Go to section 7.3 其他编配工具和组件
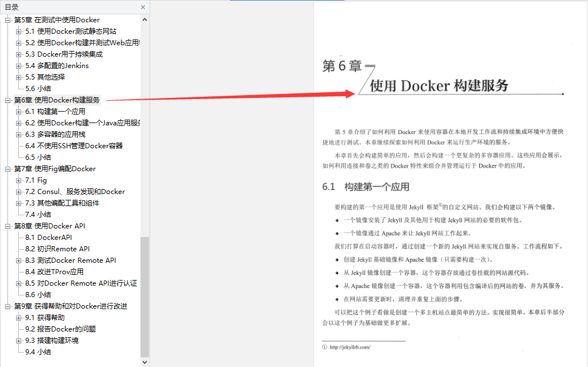588x367 pixels. 62,203
